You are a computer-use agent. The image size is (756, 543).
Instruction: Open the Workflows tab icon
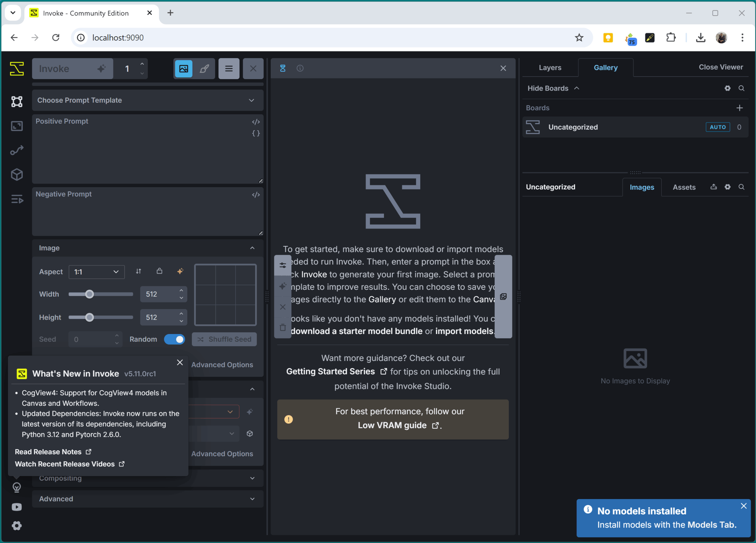[x=17, y=150]
